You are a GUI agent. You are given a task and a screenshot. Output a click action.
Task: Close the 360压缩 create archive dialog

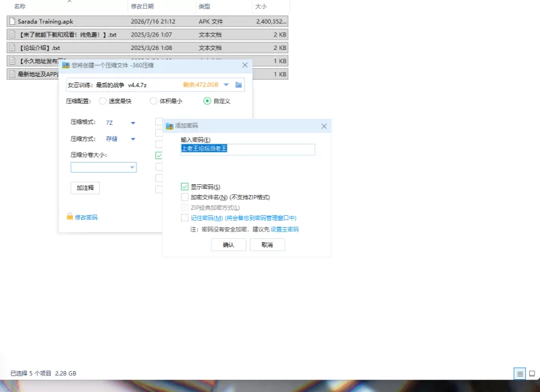[x=245, y=65]
